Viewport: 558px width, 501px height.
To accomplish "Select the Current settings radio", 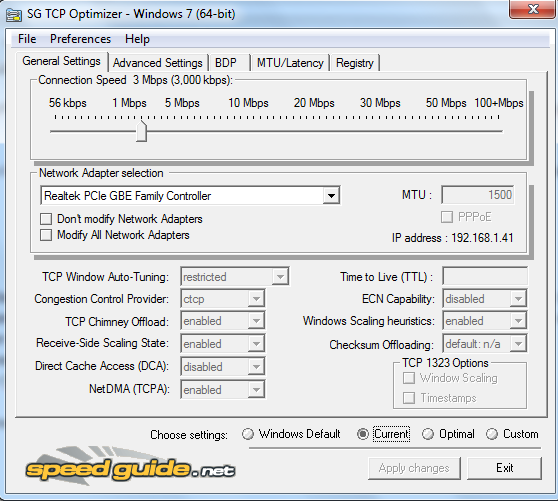I will 363,434.
